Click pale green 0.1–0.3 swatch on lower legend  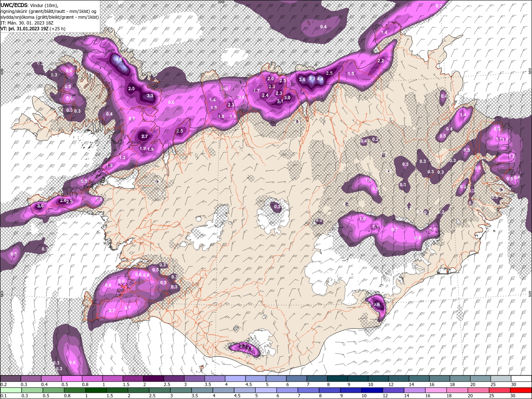11,390
